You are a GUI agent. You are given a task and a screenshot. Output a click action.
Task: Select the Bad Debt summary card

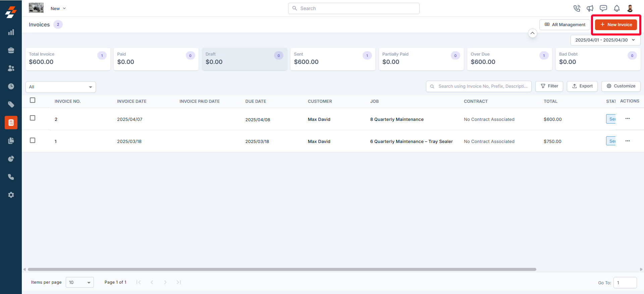(x=598, y=59)
